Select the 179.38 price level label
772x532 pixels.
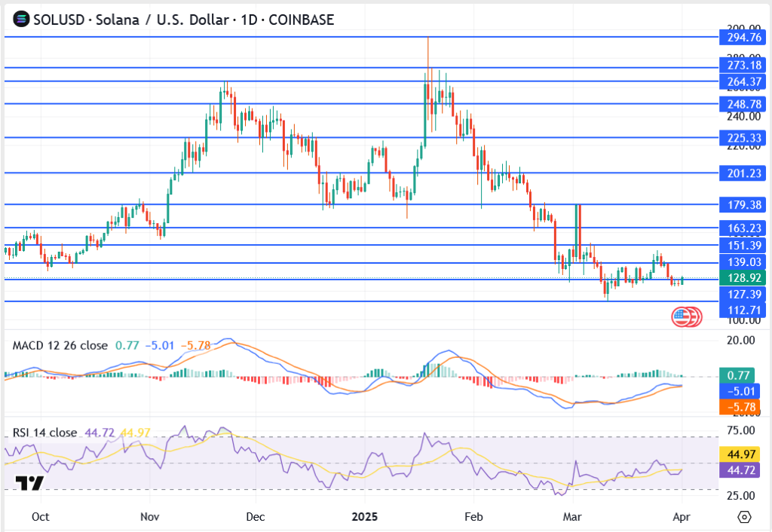pos(742,205)
